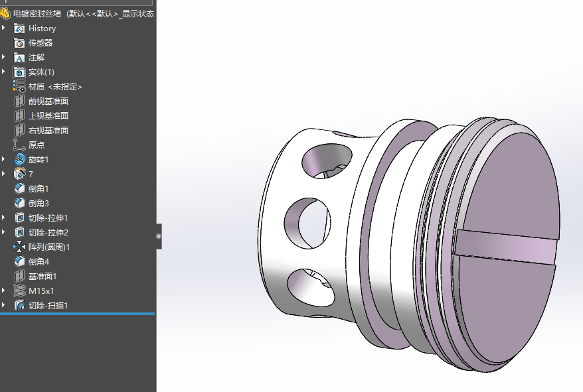Viewport: 583px width, 392px height.
Task: Select the 倒角1 label
Action: point(39,189)
